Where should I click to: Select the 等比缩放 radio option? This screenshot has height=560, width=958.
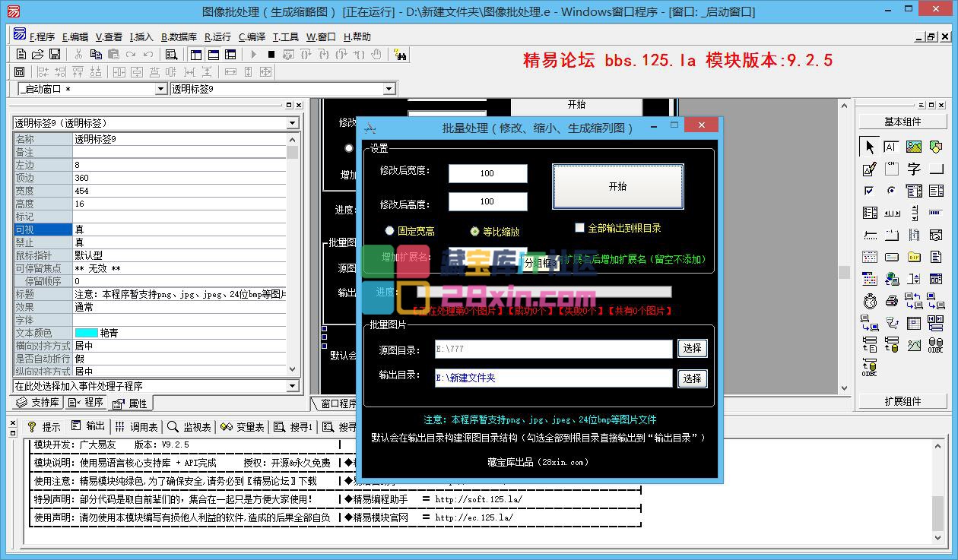pyautogui.click(x=475, y=231)
